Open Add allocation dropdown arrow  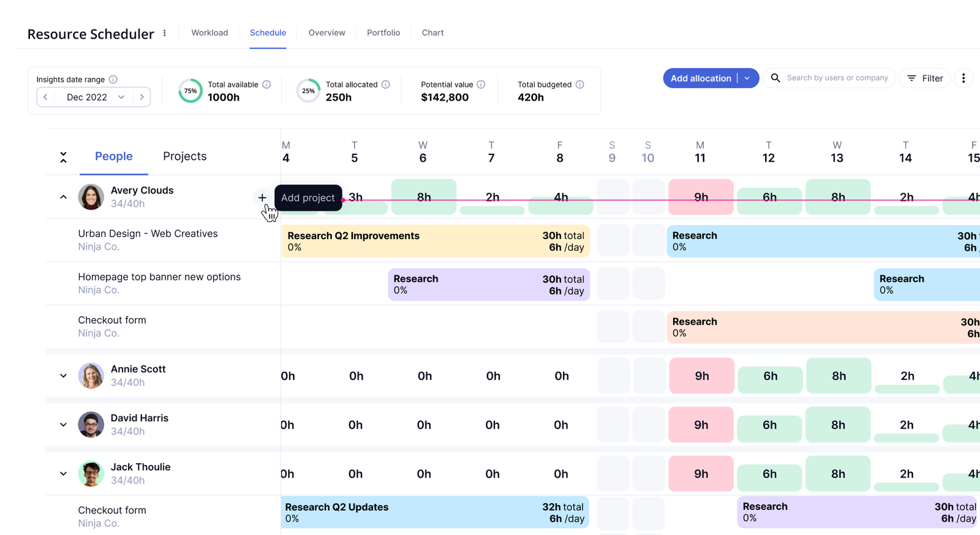[x=747, y=78]
